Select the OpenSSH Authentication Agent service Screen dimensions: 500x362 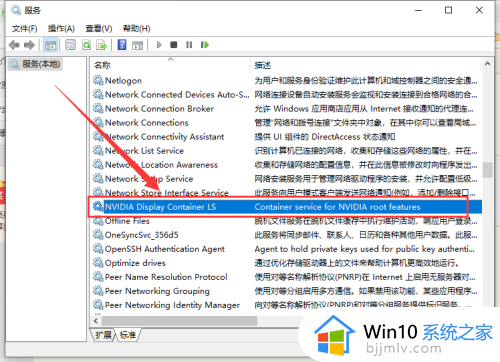pos(287,249)
